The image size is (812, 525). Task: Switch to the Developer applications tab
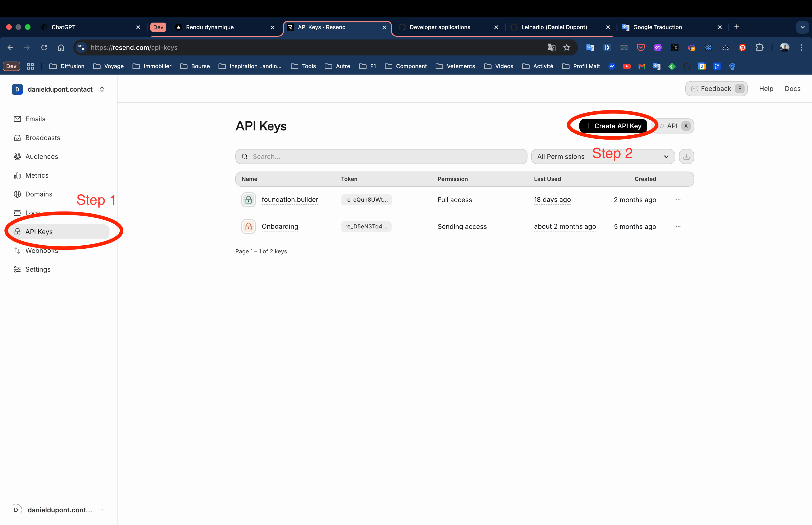tap(440, 27)
